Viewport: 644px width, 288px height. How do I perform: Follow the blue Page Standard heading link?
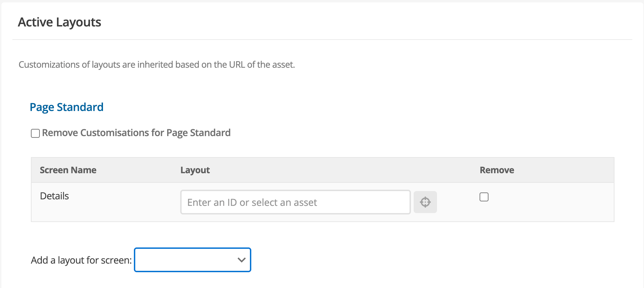pyautogui.click(x=67, y=107)
